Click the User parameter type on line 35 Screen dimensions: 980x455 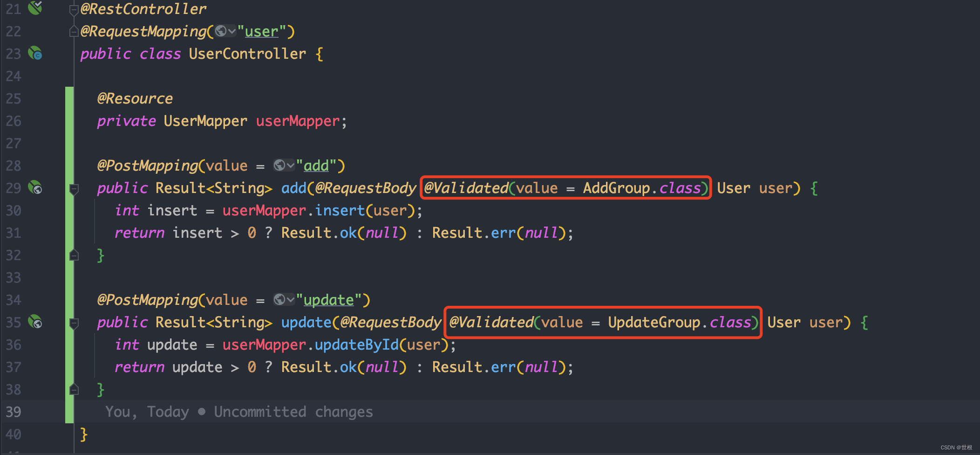click(x=784, y=323)
